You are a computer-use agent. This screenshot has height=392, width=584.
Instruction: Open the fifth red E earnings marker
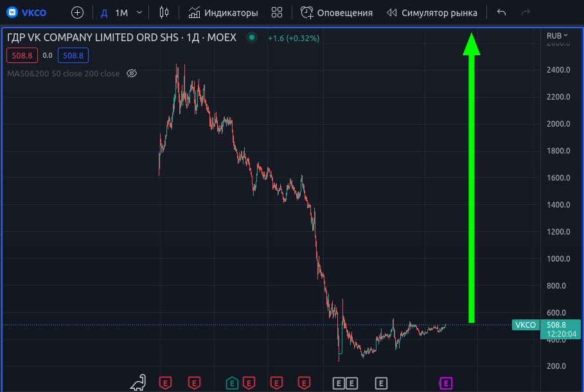pyautogui.click(x=276, y=383)
